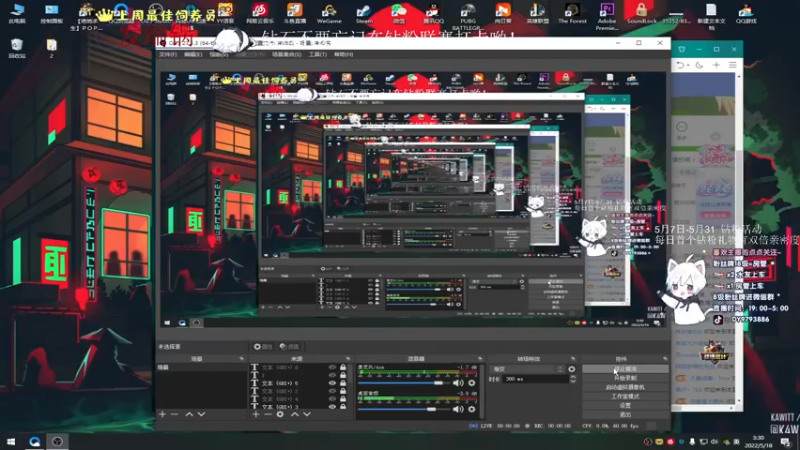The height and width of the screenshot is (450, 800).
Task: Open the 编辑(E) menu in OBS
Action: [193, 54]
